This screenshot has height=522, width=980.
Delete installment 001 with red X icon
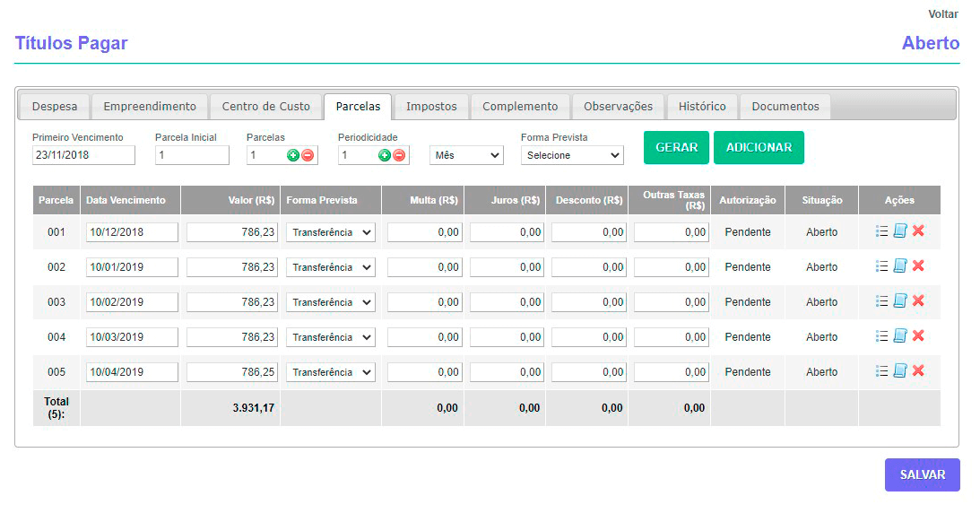[x=918, y=231]
